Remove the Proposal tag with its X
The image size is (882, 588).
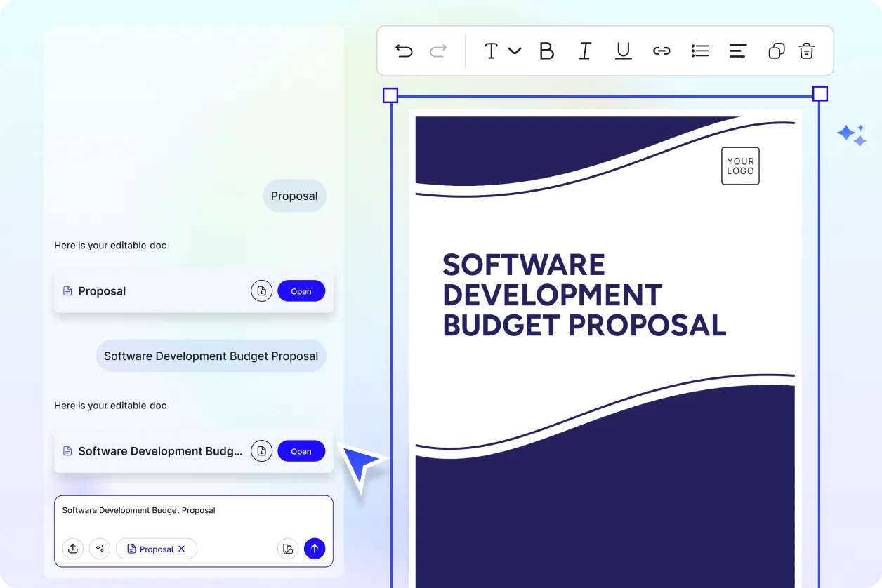[181, 549]
